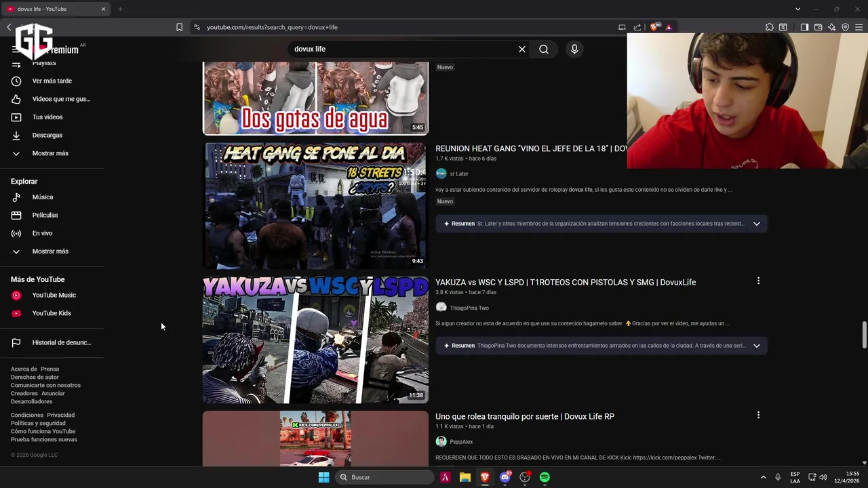Open more options for Yakuza video

[758, 281]
